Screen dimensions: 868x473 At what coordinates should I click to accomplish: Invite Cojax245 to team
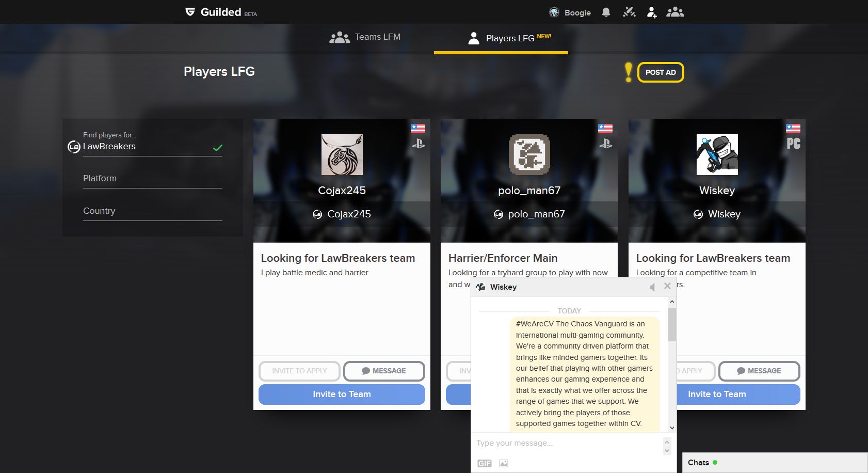coord(342,395)
